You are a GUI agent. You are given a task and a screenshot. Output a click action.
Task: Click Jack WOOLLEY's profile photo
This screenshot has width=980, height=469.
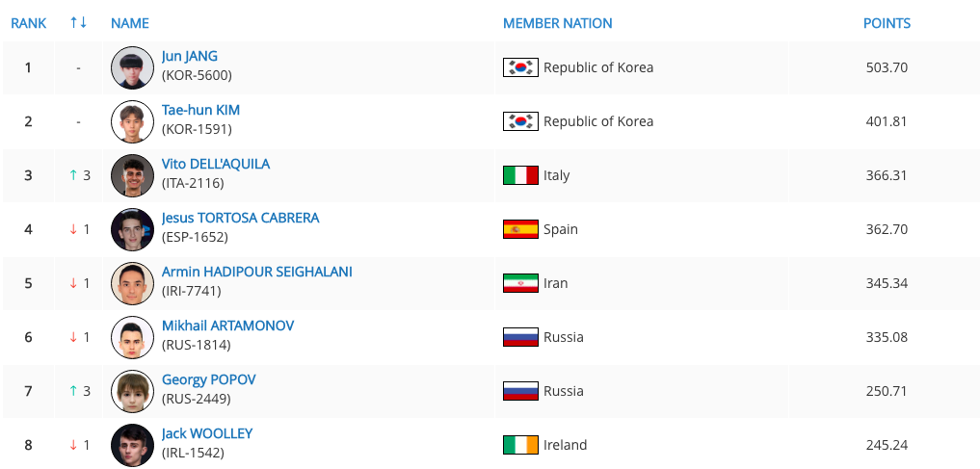tap(133, 445)
